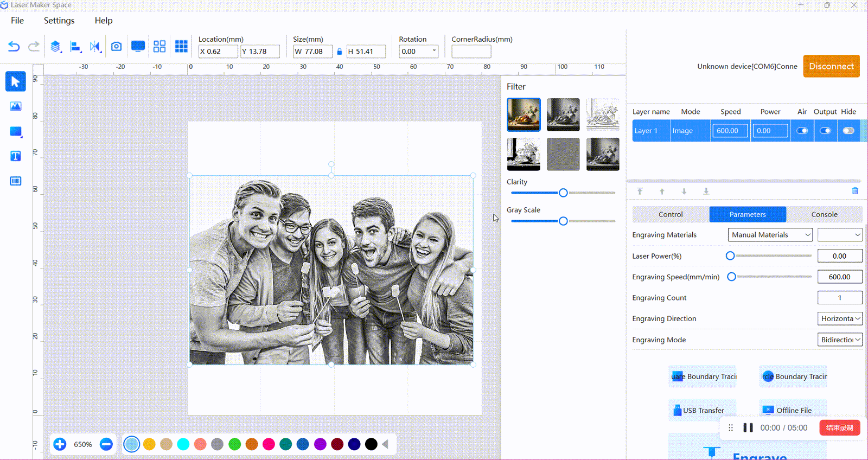Redo the last undone action
Image resolution: width=868 pixels, height=460 pixels.
click(x=34, y=47)
